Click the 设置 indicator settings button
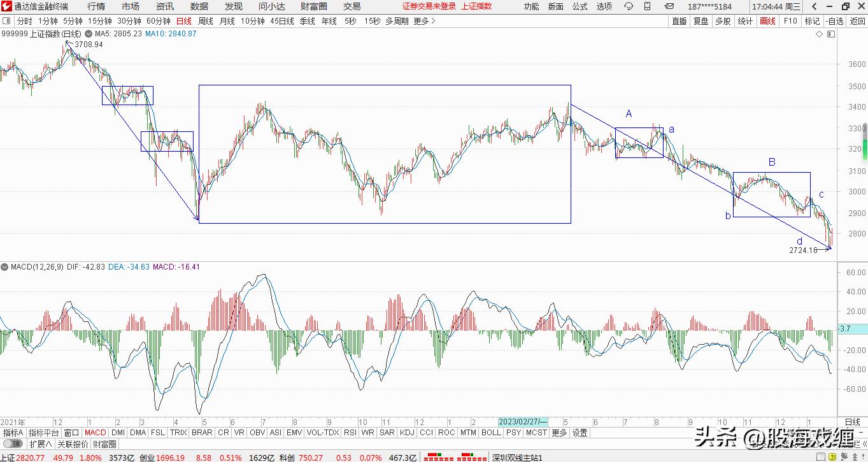This screenshot has height=462, width=868. pyautogui.click(x=580, y=433)
